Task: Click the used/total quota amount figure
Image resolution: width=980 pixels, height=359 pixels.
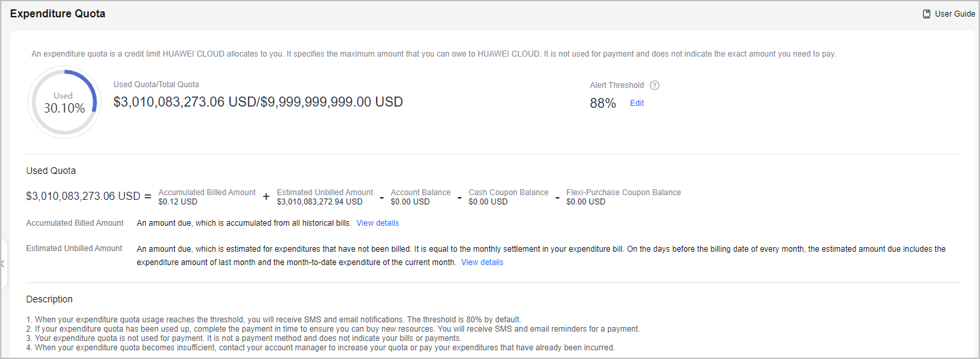Action: pos(258,102)
